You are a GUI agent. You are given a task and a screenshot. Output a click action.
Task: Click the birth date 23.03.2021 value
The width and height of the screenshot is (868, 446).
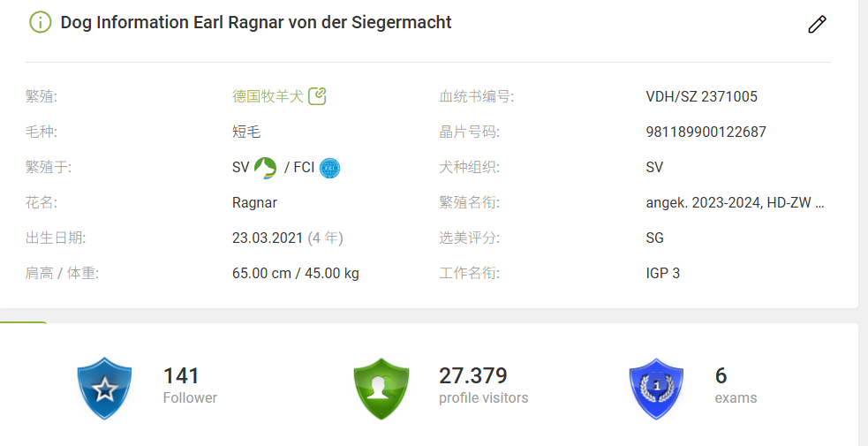pyautogui.click(x=268, y=238)
